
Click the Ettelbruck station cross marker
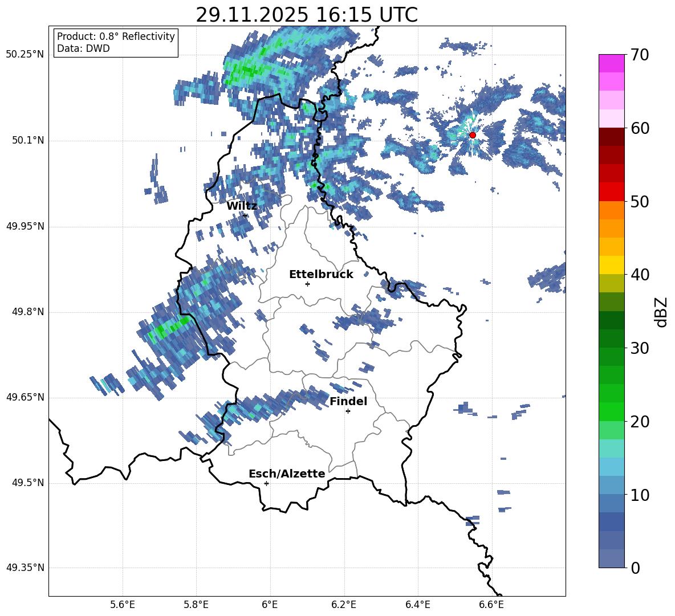[x=307, y=284]
